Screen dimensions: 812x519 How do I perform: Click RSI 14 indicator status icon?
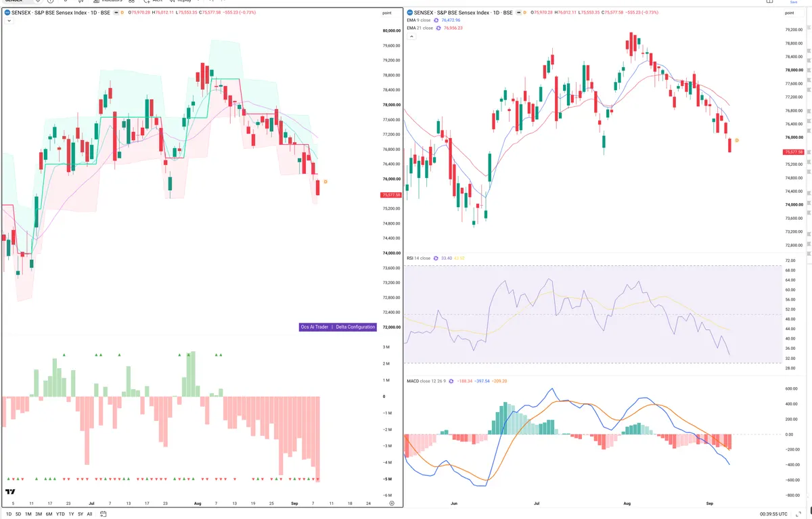436,258
